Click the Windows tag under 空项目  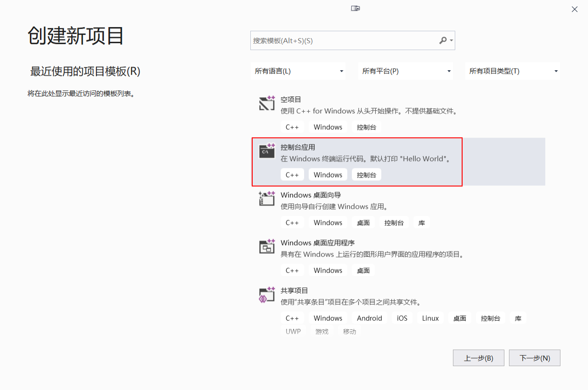pyautogui.click(x=328, y=127)
